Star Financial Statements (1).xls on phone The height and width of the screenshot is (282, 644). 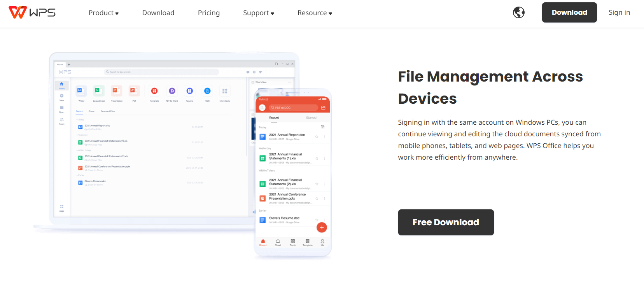pyautogui.click(x=317, y=158)
